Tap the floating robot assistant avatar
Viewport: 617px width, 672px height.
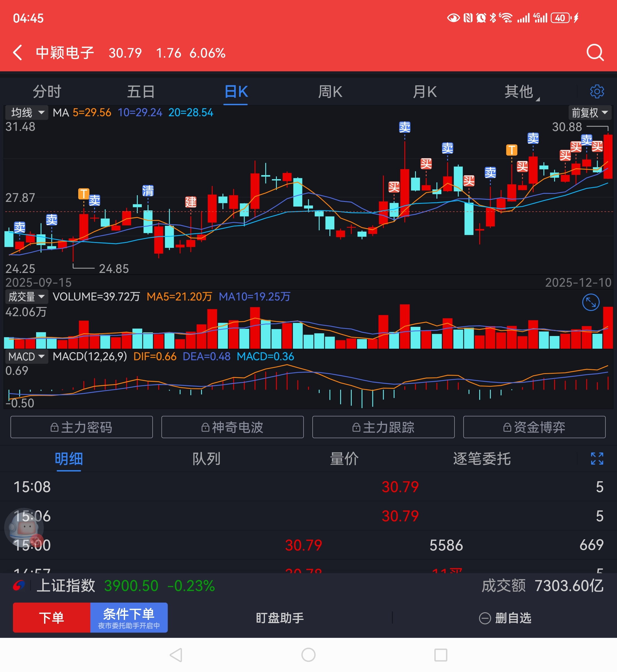(x=24, y=528)
